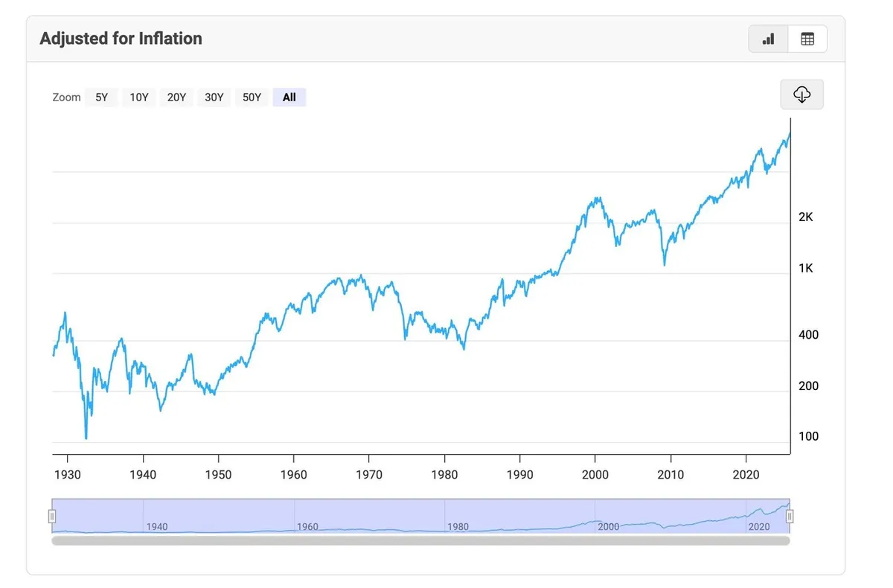
Task: Switch to the data table view icon
Action: point(807,39)
